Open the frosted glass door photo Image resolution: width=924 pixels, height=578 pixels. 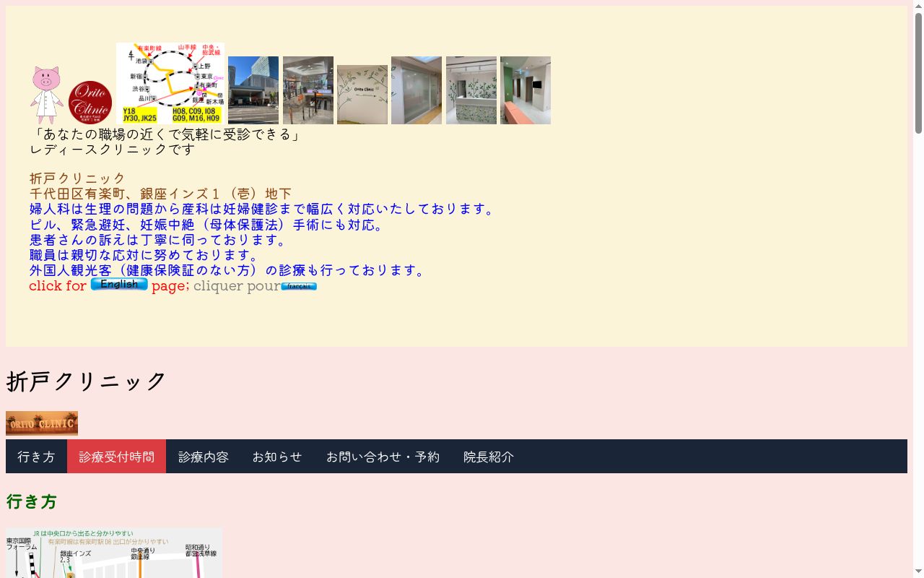click(417, 90)
